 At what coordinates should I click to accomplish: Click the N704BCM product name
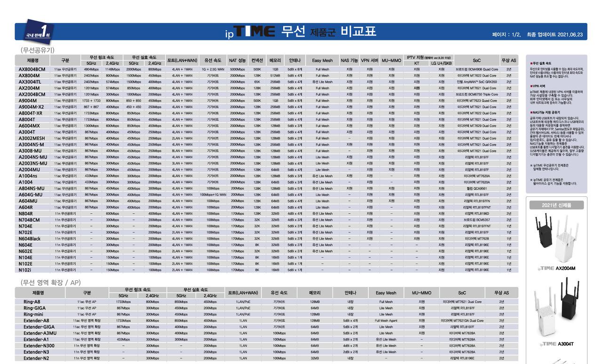tap(29, 219)
